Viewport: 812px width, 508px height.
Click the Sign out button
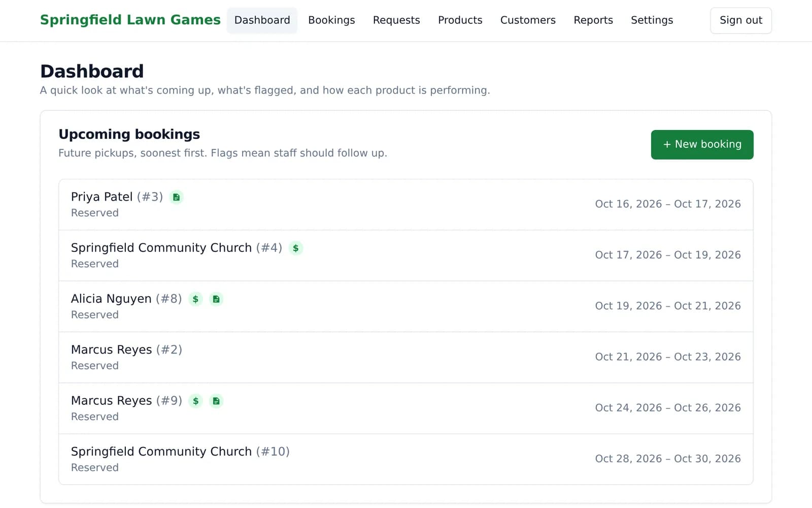pyautogui.click(x=740, y=20)
